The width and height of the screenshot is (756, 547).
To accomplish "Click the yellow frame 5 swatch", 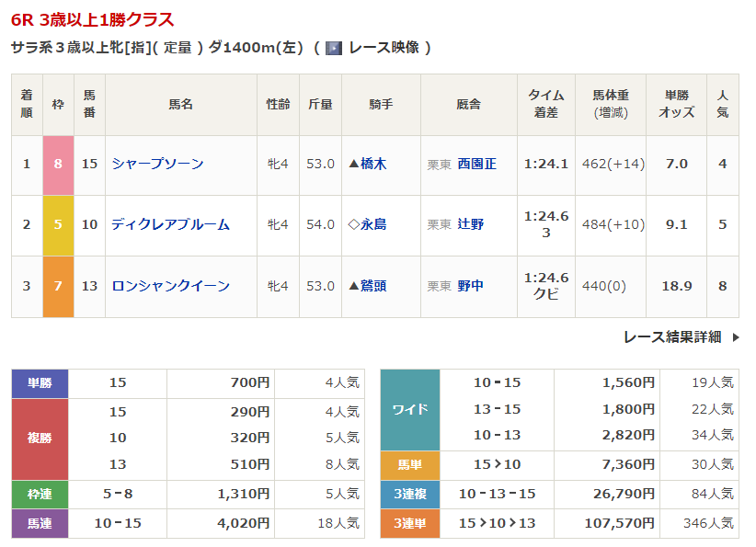I will (x=58, y=225).
